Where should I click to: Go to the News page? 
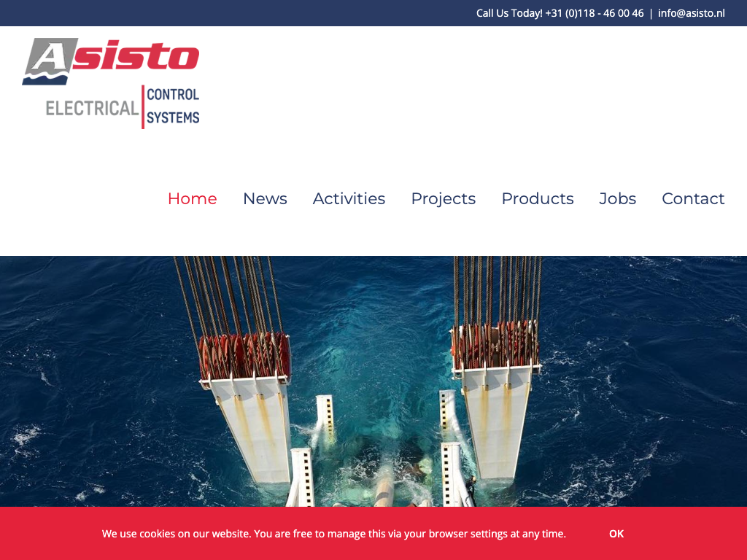(x=265, y=198)
